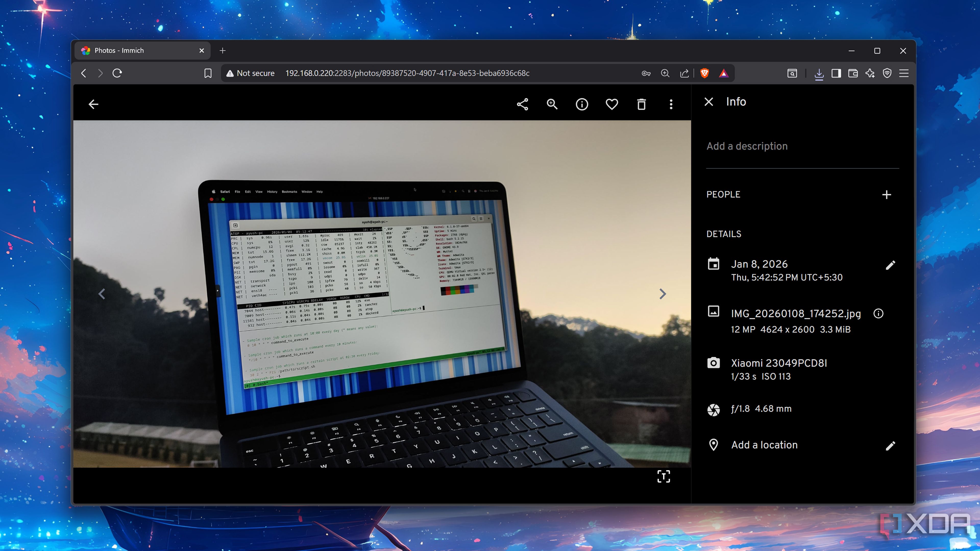Edit the photo location with pencil icon
980x551 pixels.
point(890,446)
